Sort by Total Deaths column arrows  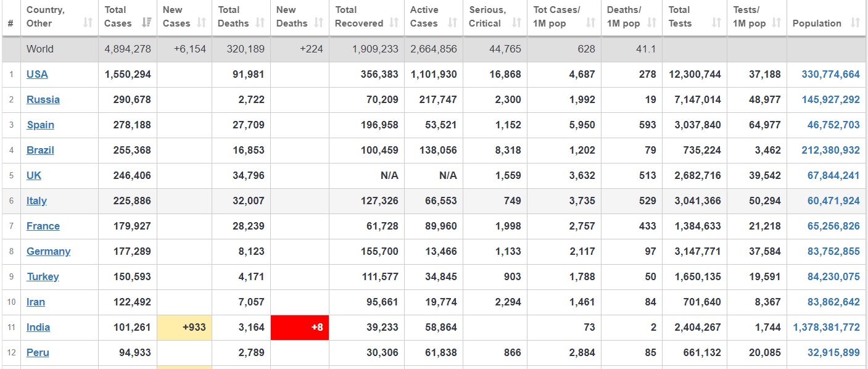click(x=260, y=23)
